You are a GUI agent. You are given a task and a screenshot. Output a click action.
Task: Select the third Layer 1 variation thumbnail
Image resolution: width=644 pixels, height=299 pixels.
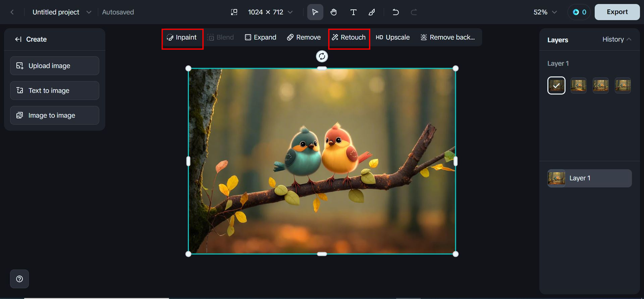pyautogui.click(x=601, y=86)
